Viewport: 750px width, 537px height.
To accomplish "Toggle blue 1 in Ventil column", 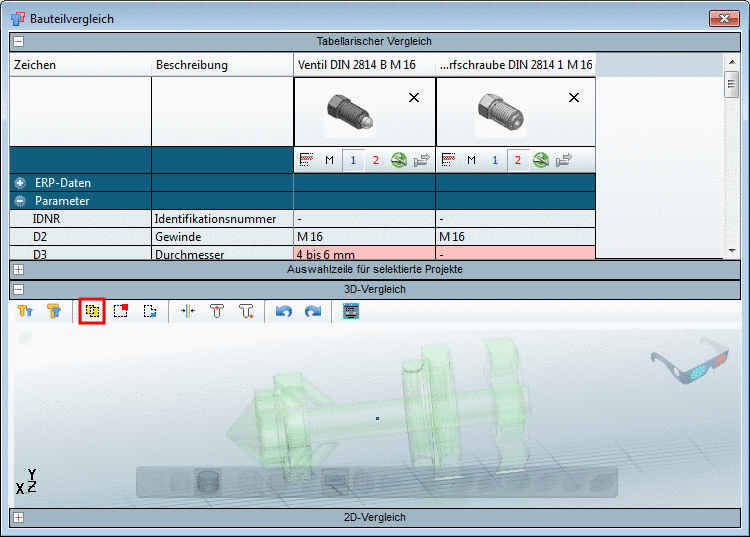I will click(x=353, y=160).
